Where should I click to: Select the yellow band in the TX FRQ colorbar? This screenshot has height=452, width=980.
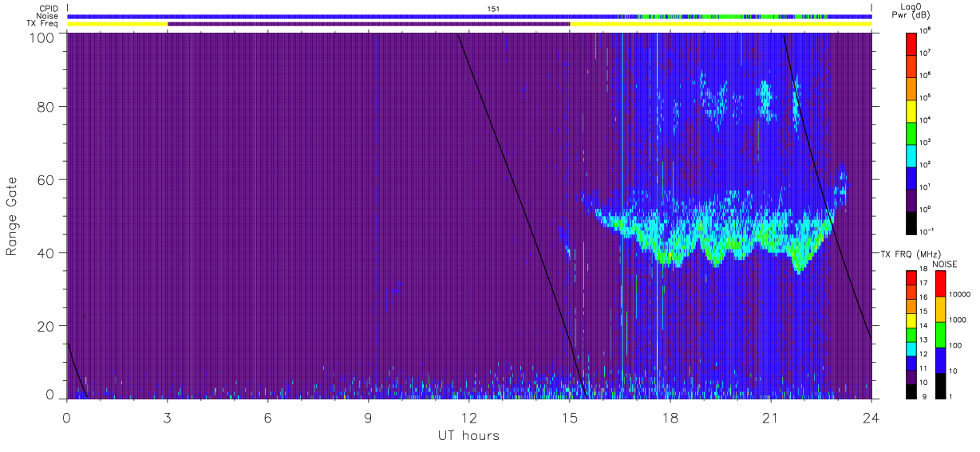click(911, 320)
